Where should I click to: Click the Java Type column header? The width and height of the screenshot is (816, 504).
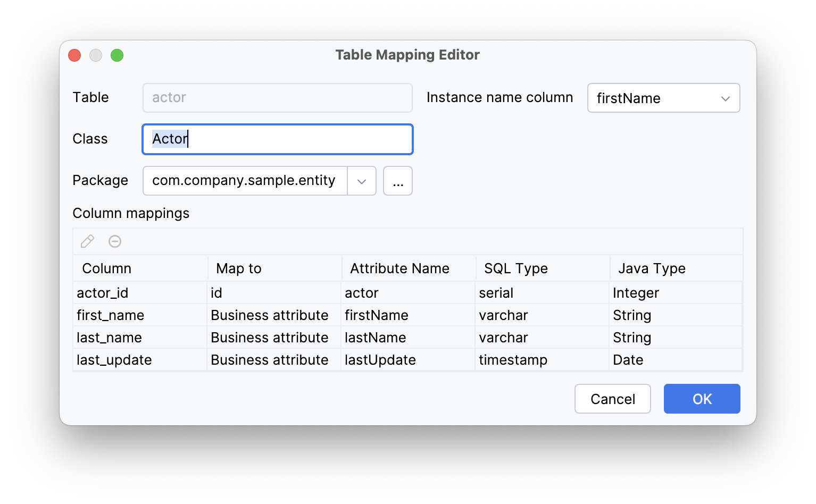click(651, 268)
